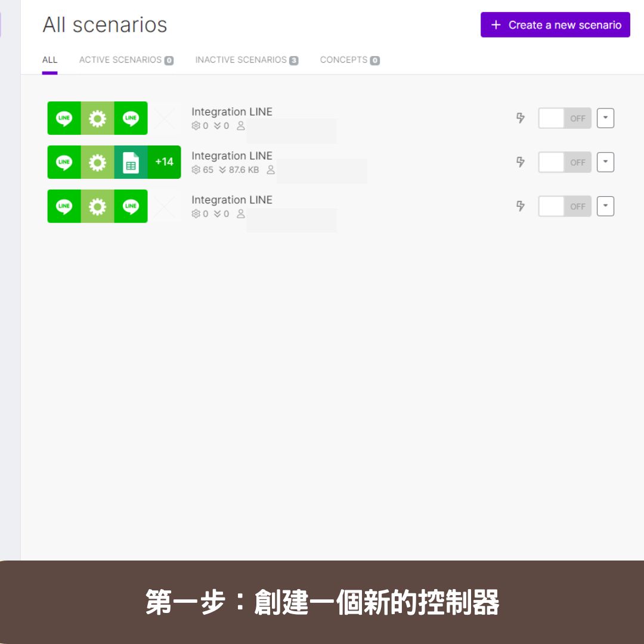Expand the second scenario's dropdown menu

point(605,162)
